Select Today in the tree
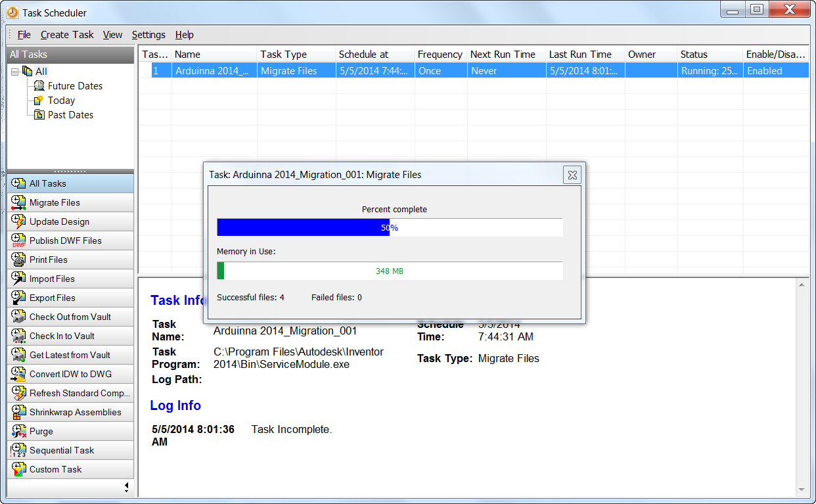 61,100
